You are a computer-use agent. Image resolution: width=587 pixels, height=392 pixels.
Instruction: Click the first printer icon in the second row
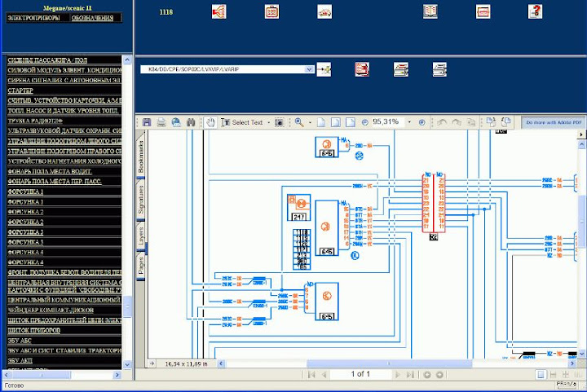tap(401, 69)
